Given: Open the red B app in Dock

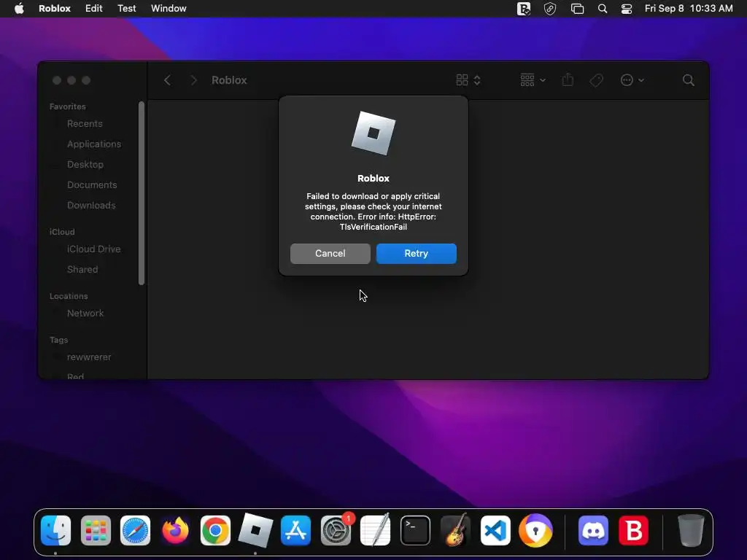Looking at the screenshot, I should (x=633, y=531).
